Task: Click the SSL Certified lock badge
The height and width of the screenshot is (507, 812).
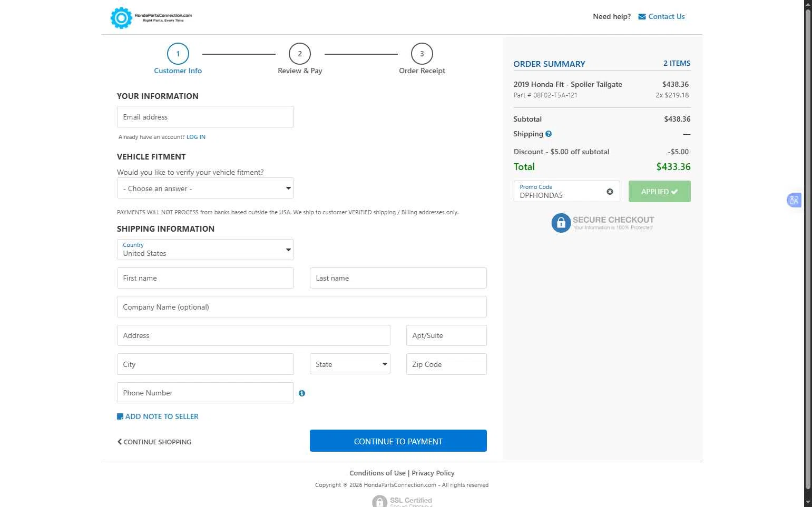Action: [x=379, y=501]
